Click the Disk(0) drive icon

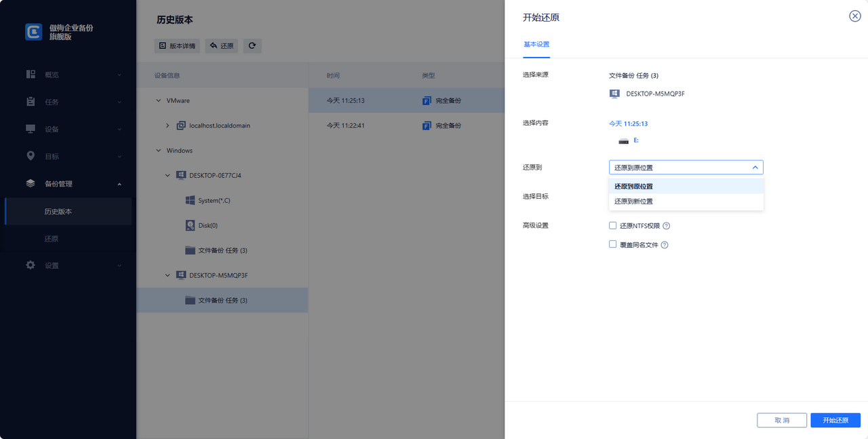191,225
